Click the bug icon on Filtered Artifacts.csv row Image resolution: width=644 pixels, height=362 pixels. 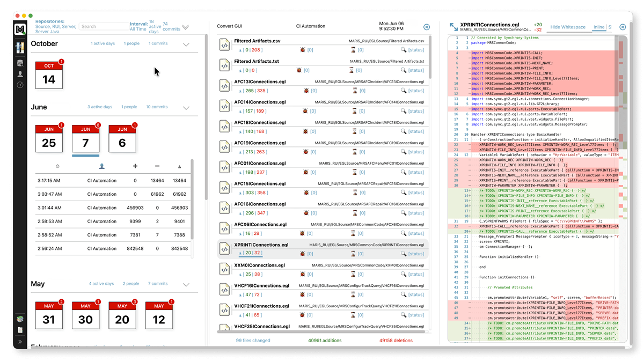302,49
